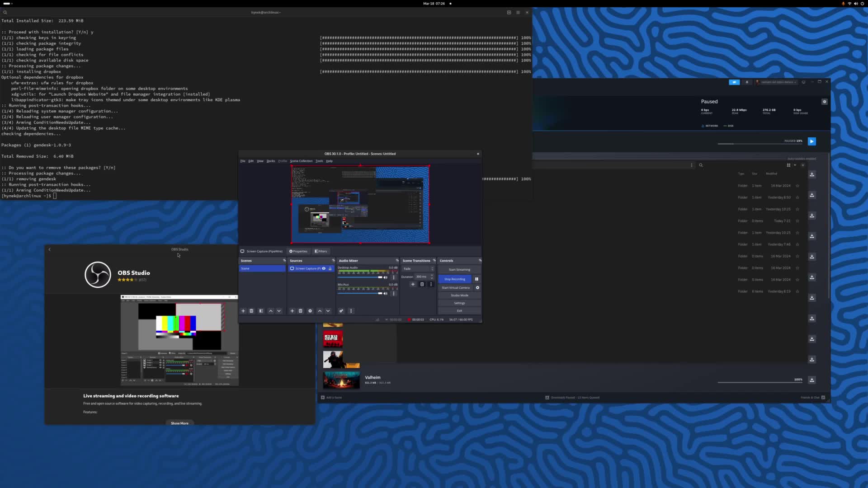Image resolution: width=868 pixels, height=488 pixels.
Task: Click Stop Recording in Controls panel
Action: pos(454,279)
